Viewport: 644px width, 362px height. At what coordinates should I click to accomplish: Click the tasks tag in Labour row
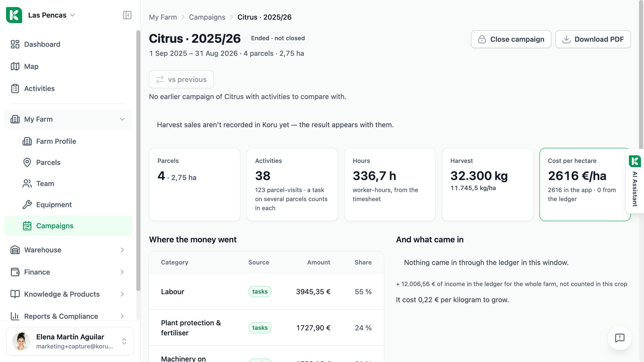pos(260,292)
